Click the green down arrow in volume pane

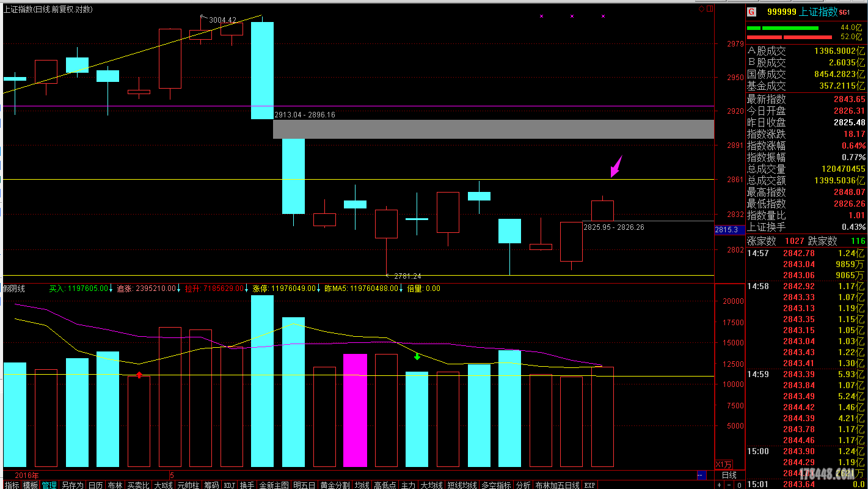(417, 356)
